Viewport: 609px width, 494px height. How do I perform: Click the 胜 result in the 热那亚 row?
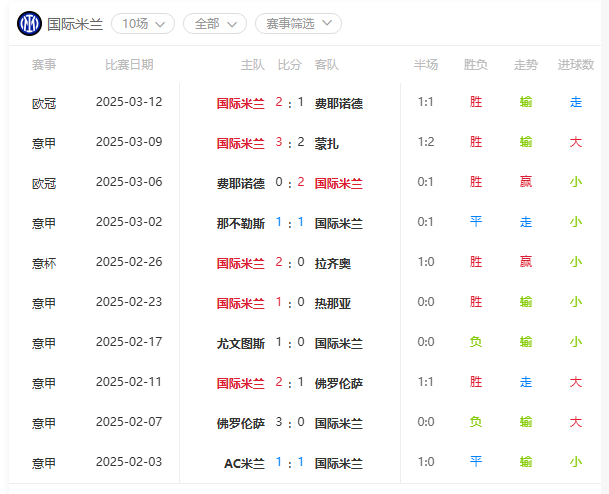click(x=476, y=302)
